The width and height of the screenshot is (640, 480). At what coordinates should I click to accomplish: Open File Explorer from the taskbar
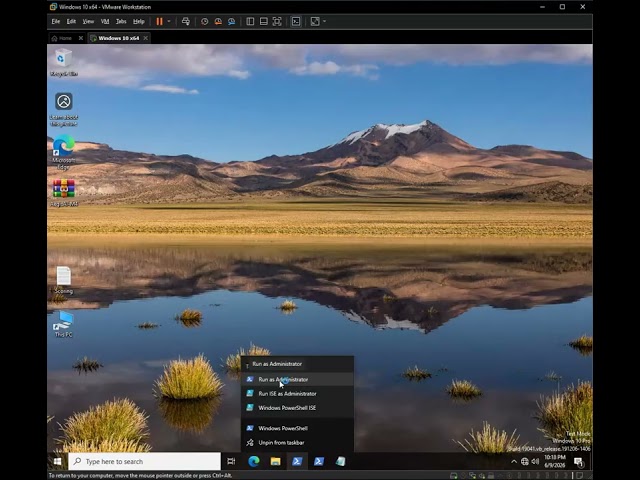point(276,461)
